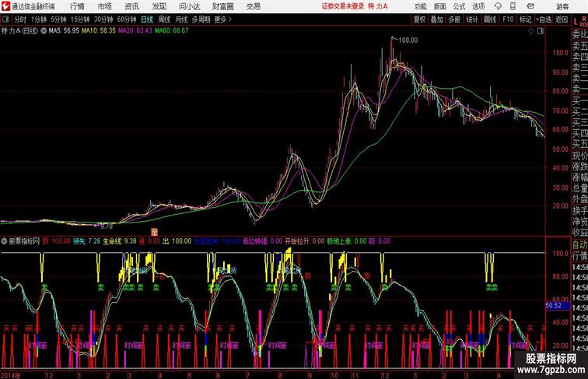Switch to 周线 weekly period
The width and height of the screenshot is (588, 379).
(164, 19)
